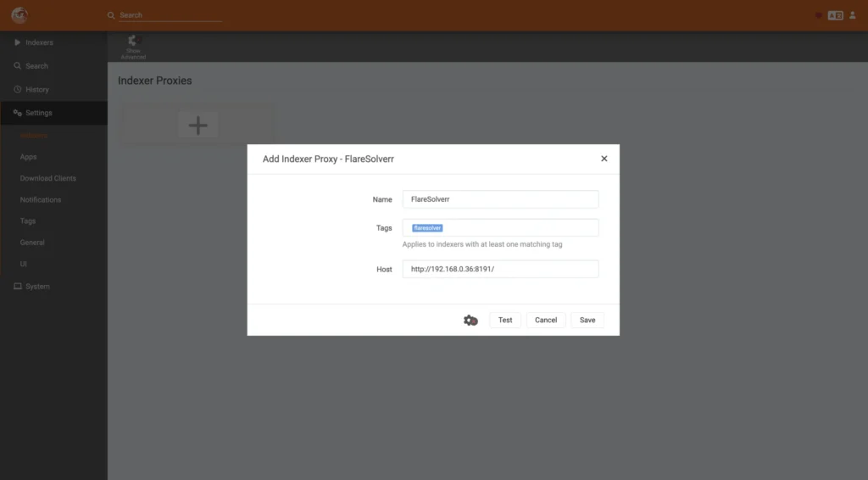
Task: Click the Search magnifier icon in sidebar
Action: (x=17, y=66)
